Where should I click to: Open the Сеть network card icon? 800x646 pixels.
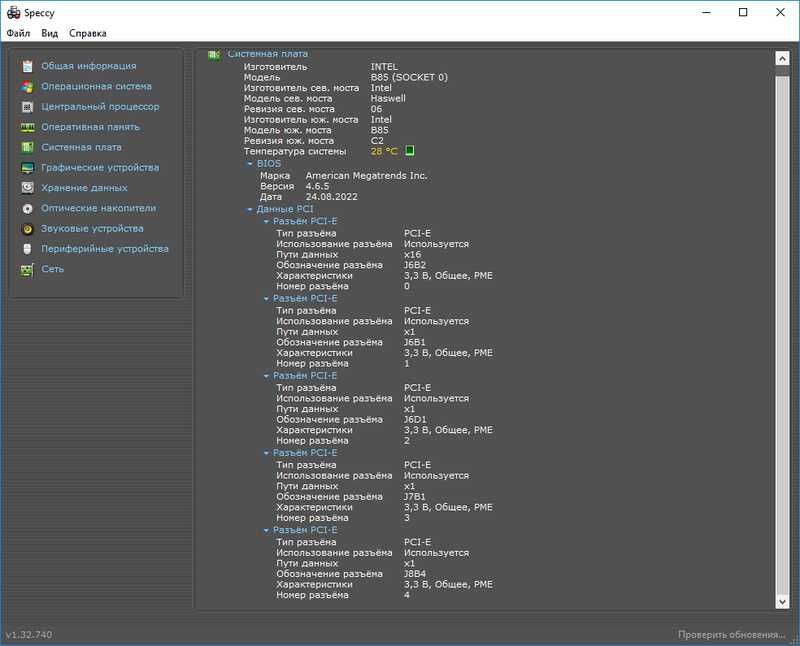(x=28, y=269)
